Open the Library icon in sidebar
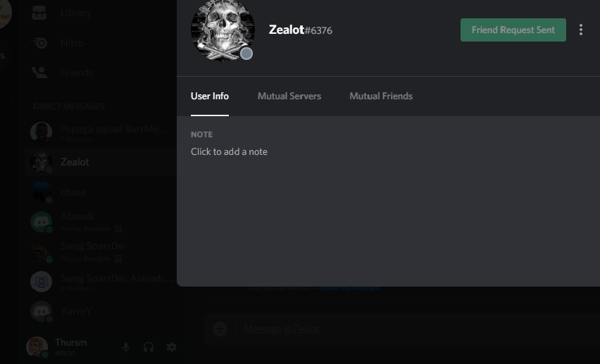This screenshot has width=600, height=364. [39, 13]
